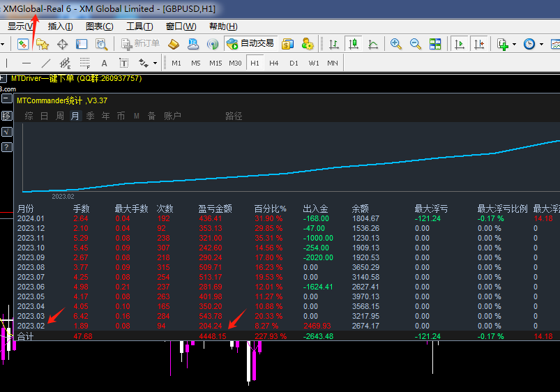The width and height of the screenshot is (560, 392).
Task: Collapse the MTCommander panel minus button
Action: (x=7, y=98)
